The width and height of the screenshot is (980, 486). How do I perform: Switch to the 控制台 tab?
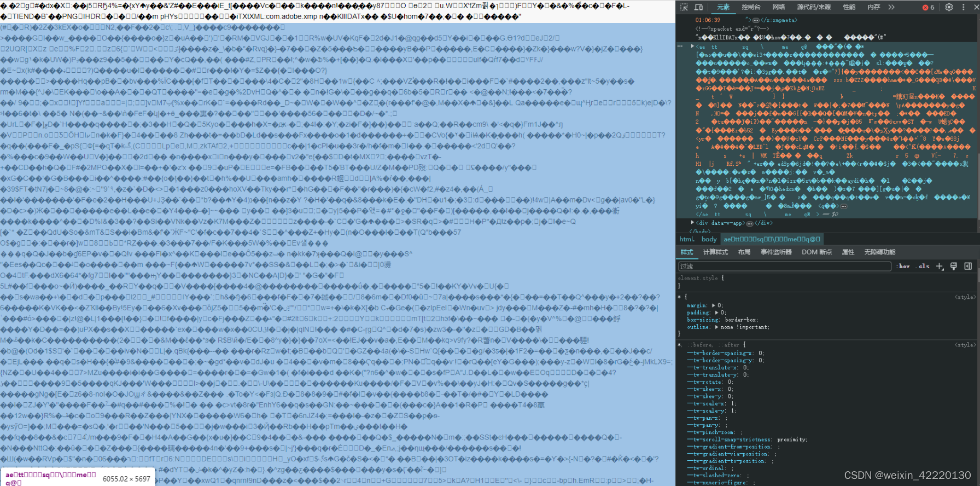[751, 7]
